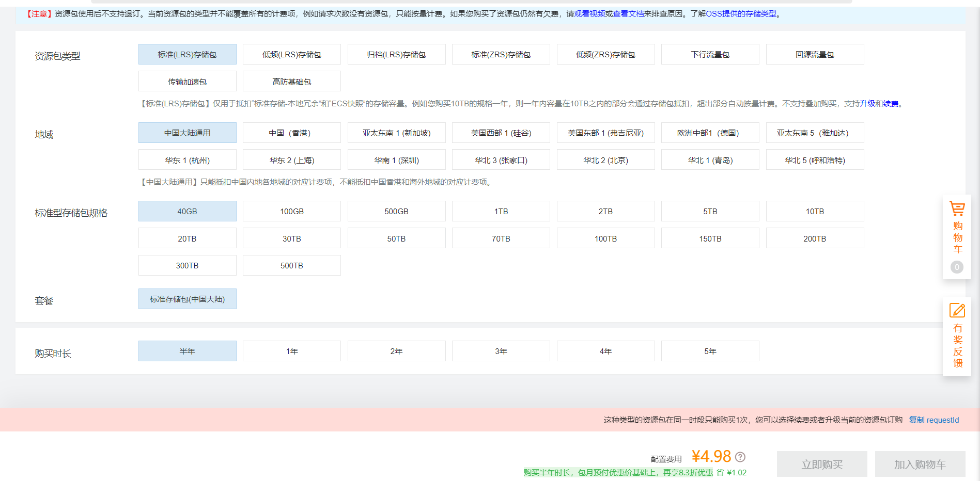
Task: Select the 500TB storage spec
Action: click(291, 265)
